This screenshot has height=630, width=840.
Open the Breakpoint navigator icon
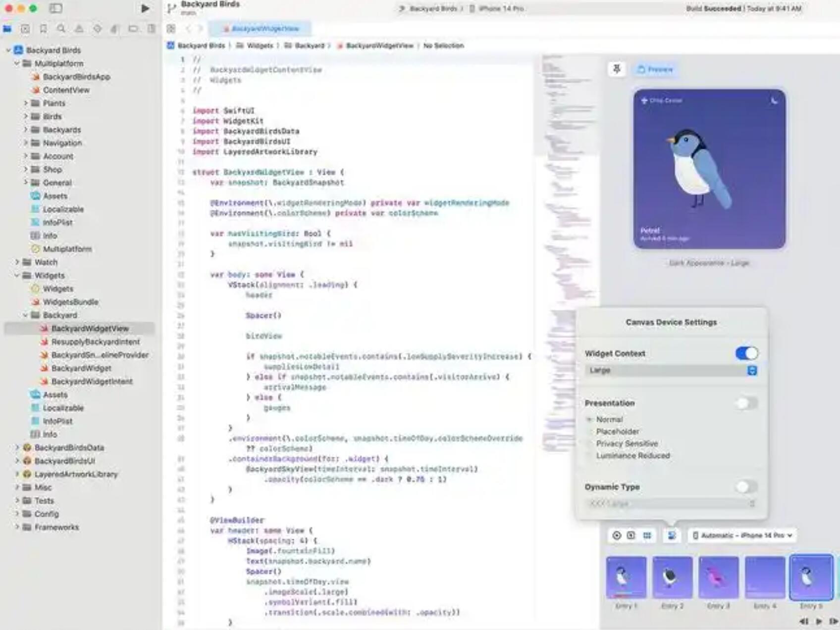pyautogui.click(x=133, y=29)
